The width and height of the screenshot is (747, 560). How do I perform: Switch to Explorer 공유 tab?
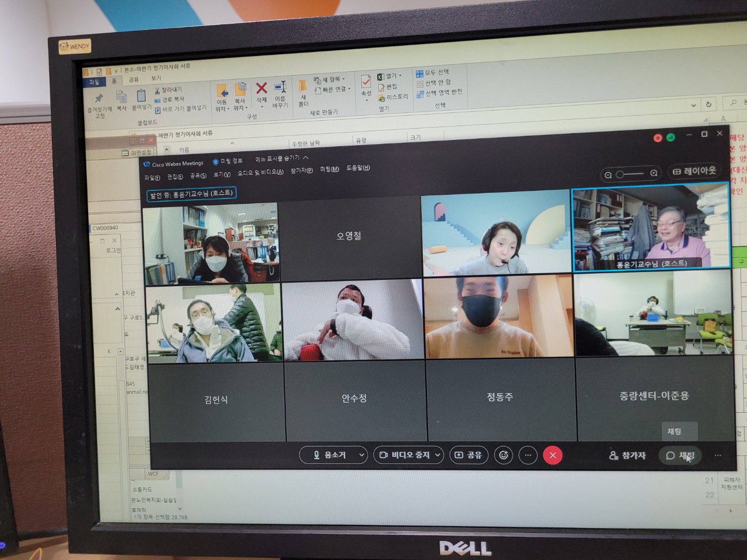coord(134,80)
